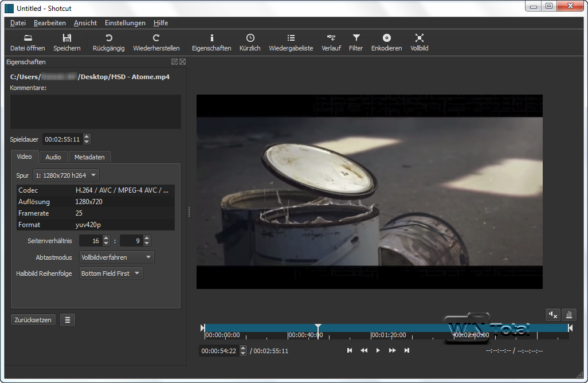Expand the Spur track dropdown

pos(66,175)
